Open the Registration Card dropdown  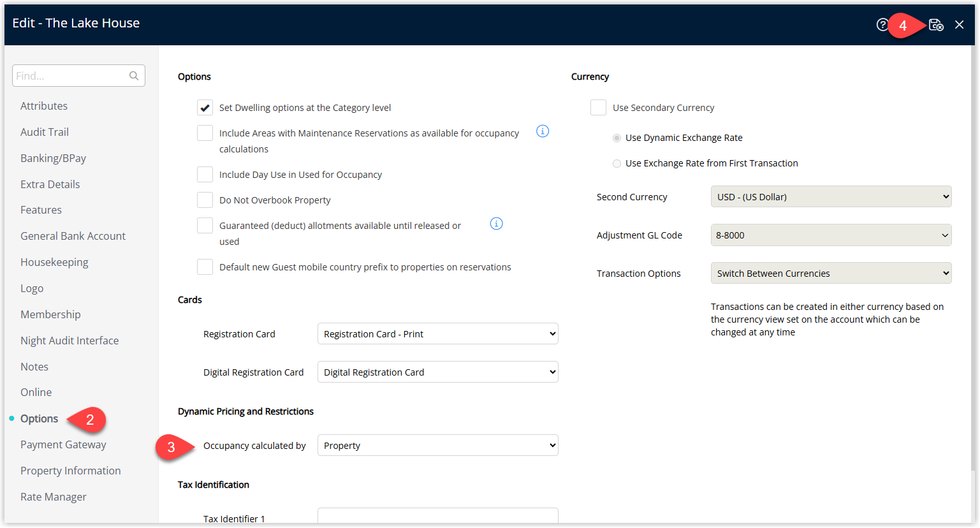click(438, 334)
